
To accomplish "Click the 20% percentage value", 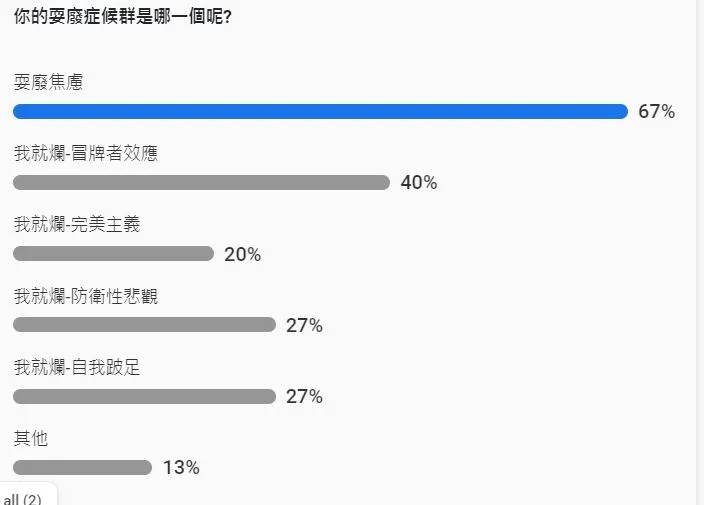I will click(x=243, y=255).
